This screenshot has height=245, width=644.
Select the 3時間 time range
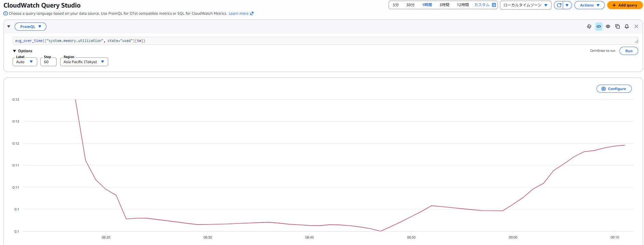tap(444, 5)
